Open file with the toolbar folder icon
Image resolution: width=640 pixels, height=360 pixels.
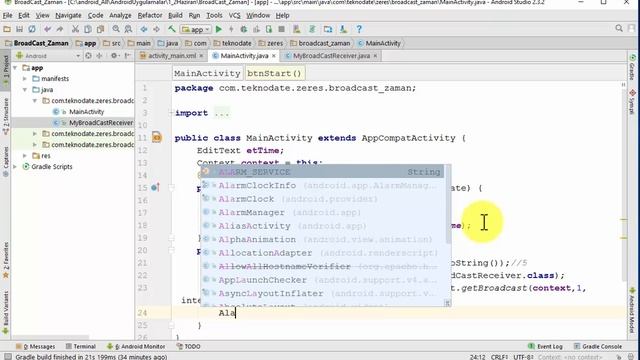[7, 29]
